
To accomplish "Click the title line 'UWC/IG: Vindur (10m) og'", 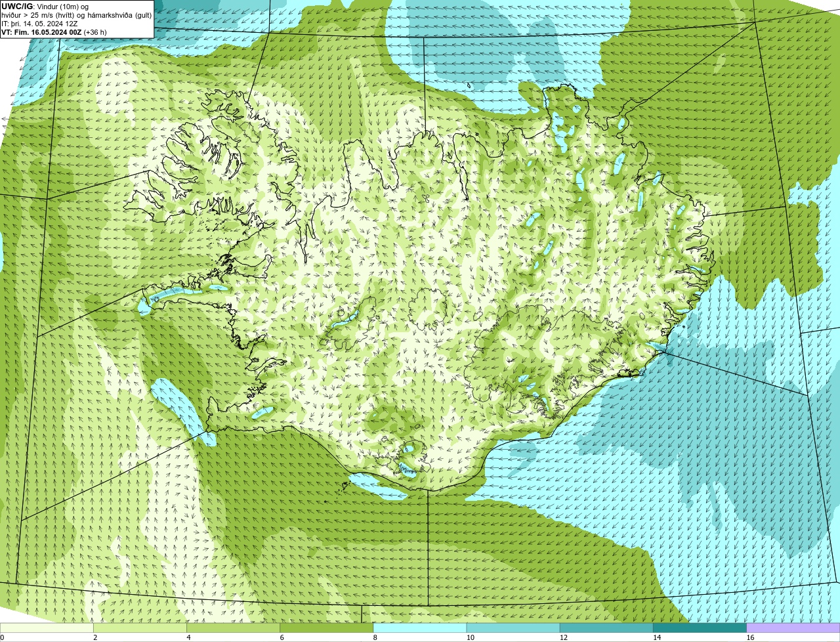I will 45,7.
